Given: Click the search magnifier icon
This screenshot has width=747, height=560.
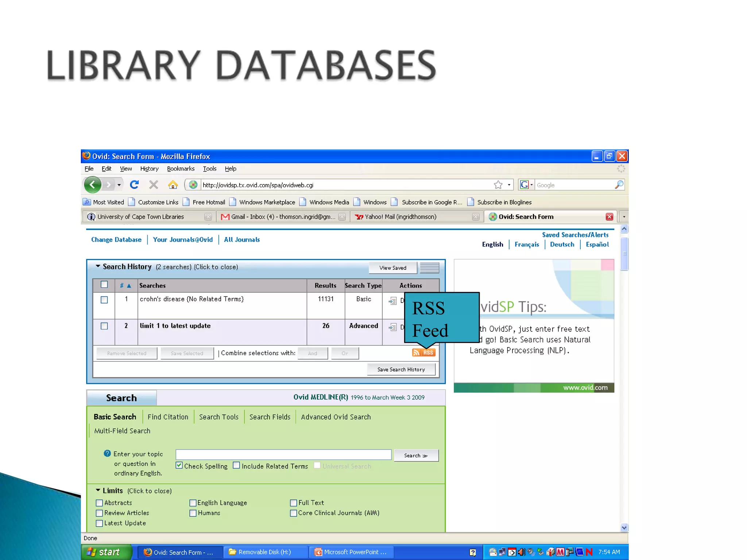Looking at the screenshot, I should click(619, 185).
